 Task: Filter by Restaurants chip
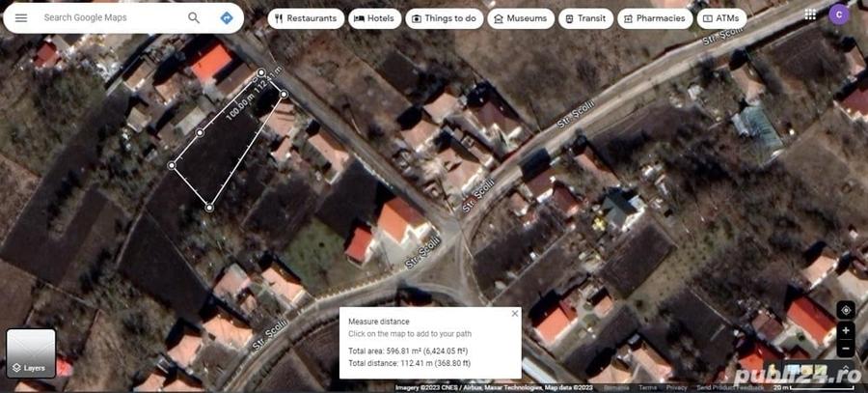click(306, 18)
